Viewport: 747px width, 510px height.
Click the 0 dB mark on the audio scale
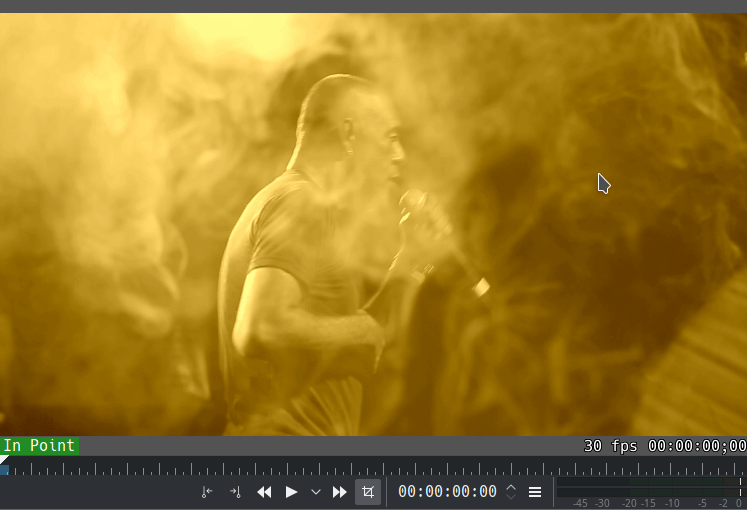coord(738,503)
